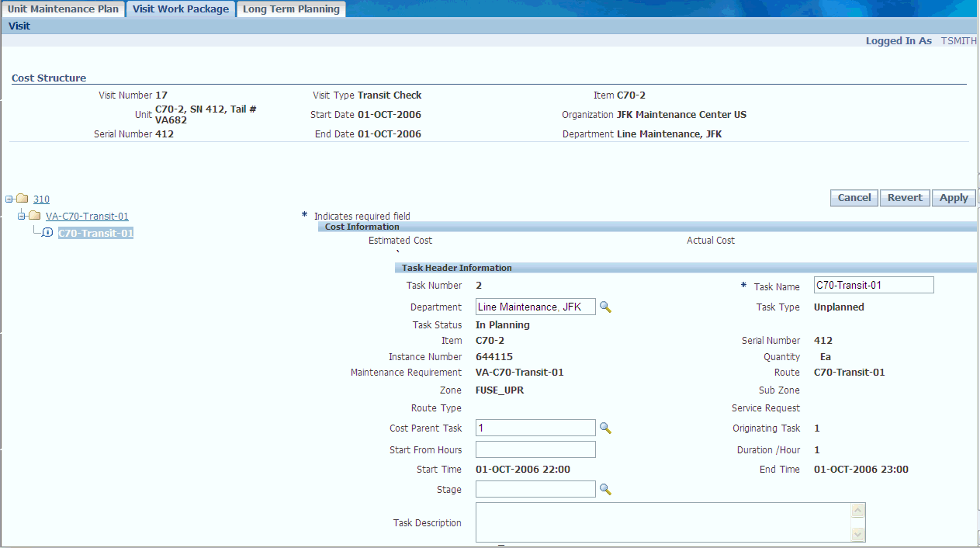Click the Task Status value In Planning

503,325
